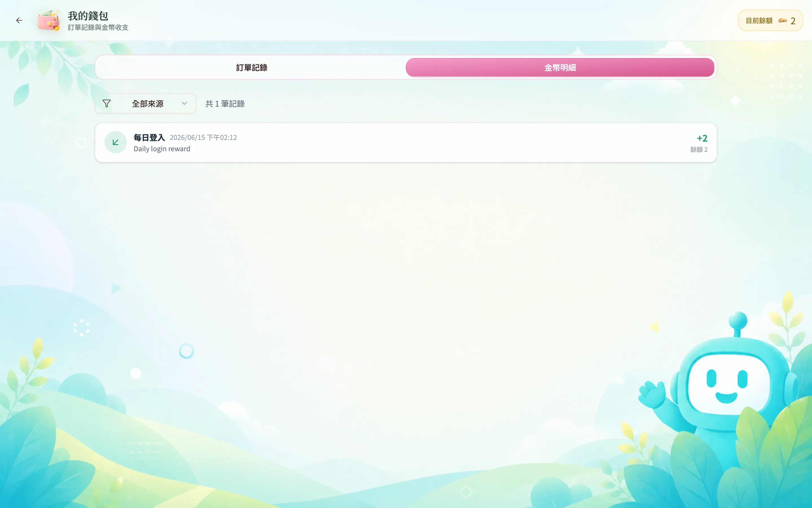
Task: Click the filter funnel icon
Action: (106, 104)
